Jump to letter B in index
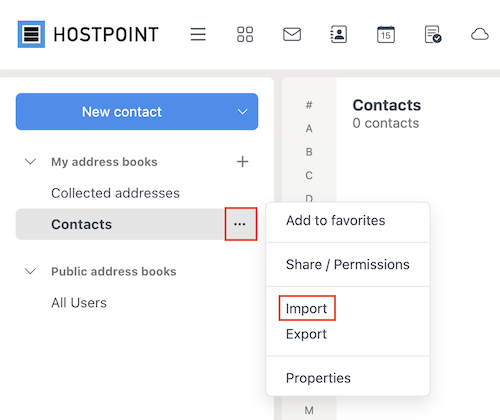This screenshot has height=420, width=500. coord(309,152)
